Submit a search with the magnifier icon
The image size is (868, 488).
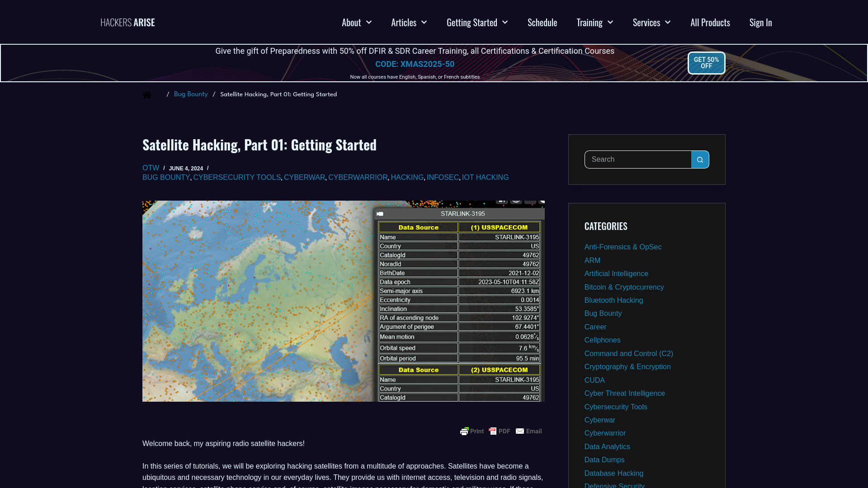tap(700, 160)
